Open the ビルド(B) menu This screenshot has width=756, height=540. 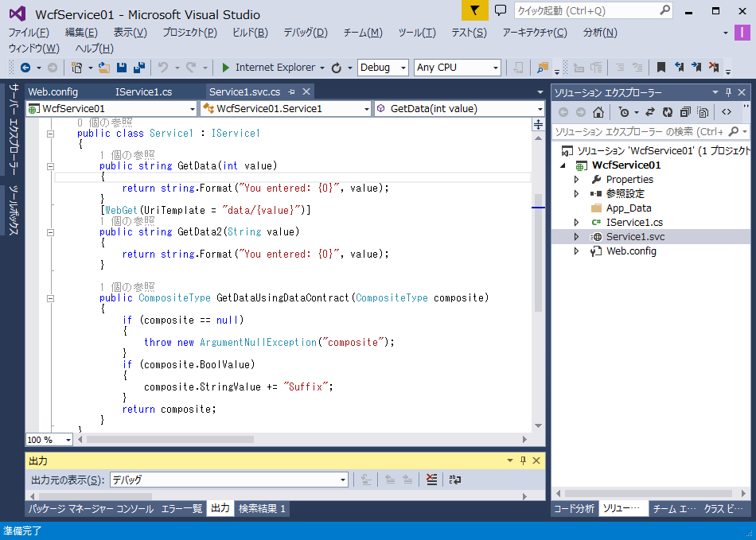pos(250,33)
